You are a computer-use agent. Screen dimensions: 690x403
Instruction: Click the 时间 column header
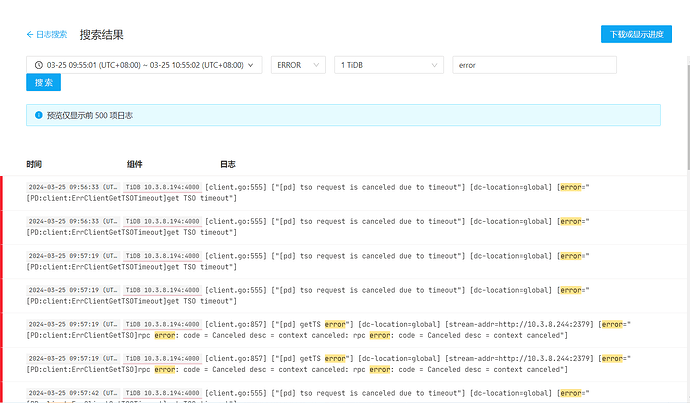point(34,164)
